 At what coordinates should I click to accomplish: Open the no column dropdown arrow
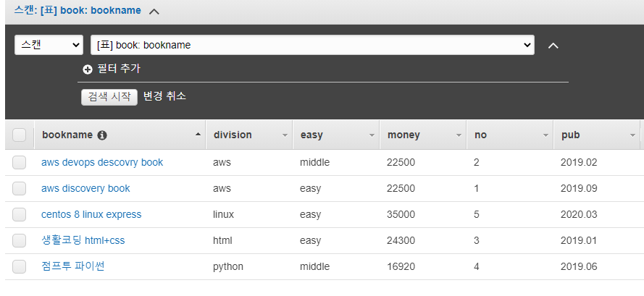pyautogui.click(x=545, y=135)
